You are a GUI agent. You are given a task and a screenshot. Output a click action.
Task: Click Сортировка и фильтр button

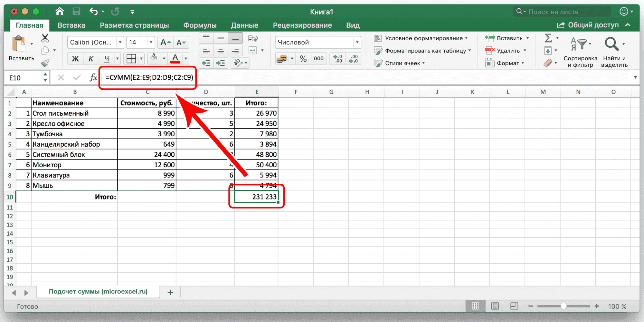[580, 52]
